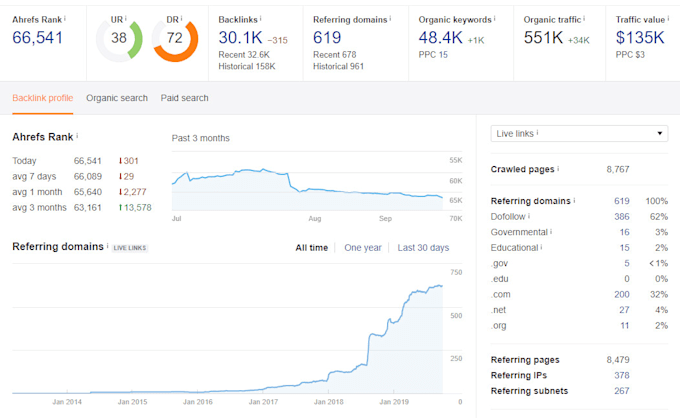
Task: Click the DR 72 gauge
Action: click(175, 39)
